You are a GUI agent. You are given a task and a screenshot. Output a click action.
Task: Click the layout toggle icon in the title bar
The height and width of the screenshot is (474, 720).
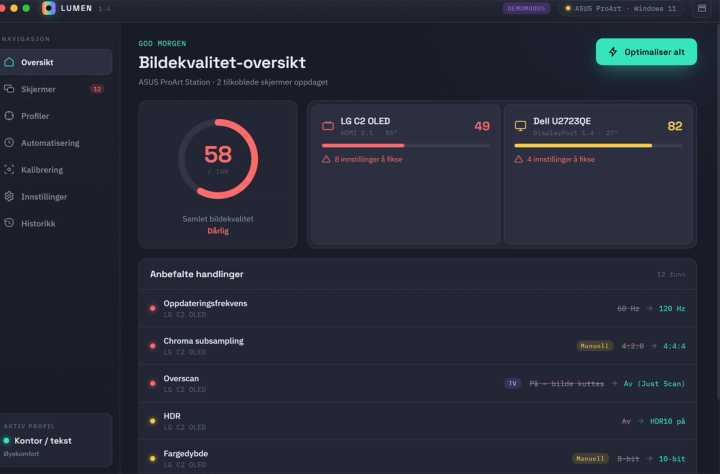tap(702, 8)
